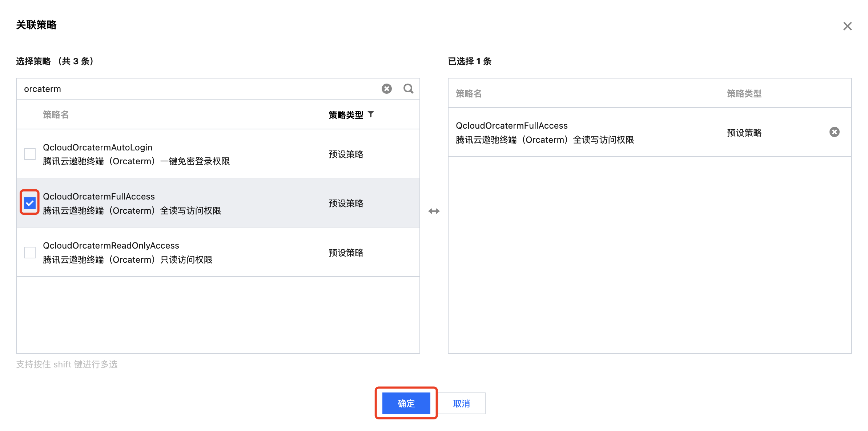The image size is (868, 431).
Task: Click QcloudOrcatermFullAccess name in left list
Action: click(x=99, y=196)
